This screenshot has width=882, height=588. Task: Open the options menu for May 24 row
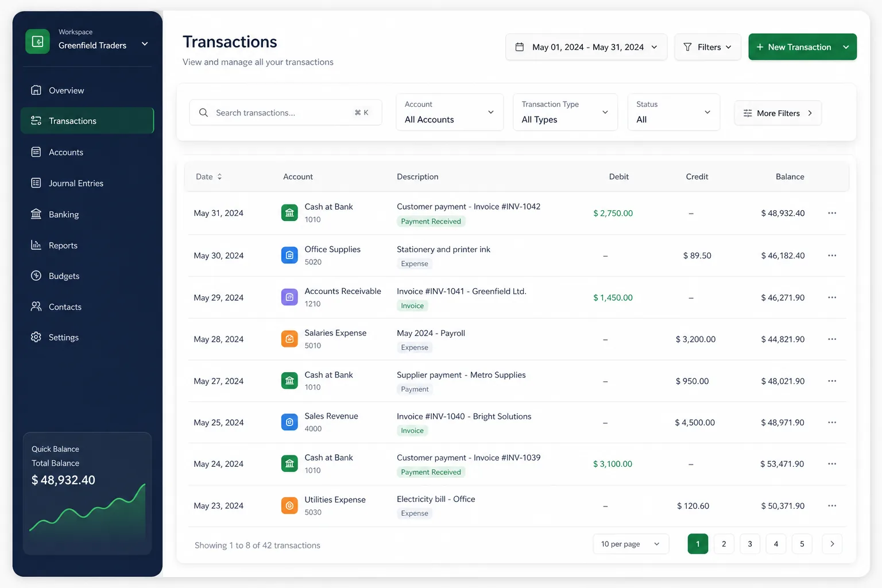[x=832, y=464]
